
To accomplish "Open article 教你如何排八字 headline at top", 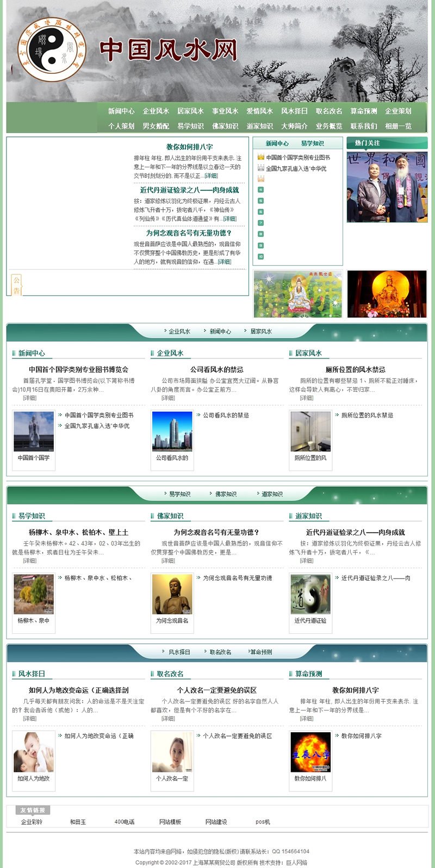I will click(189, 147).
